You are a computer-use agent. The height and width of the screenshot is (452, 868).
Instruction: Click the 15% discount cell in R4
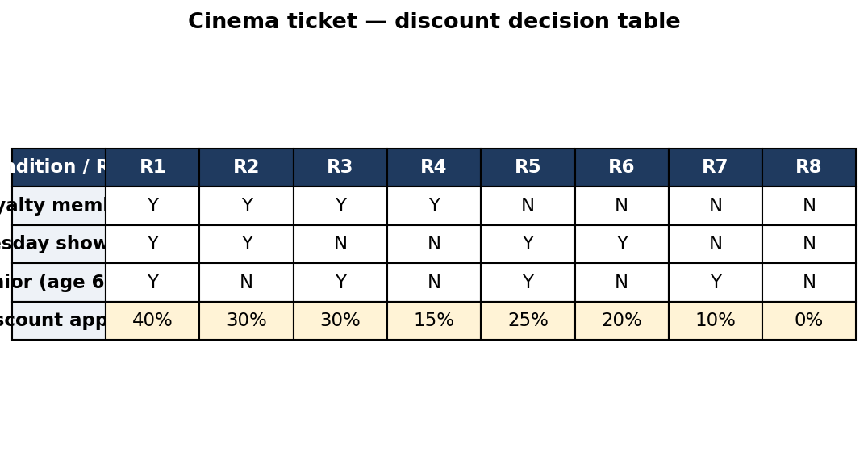[434, 320]
